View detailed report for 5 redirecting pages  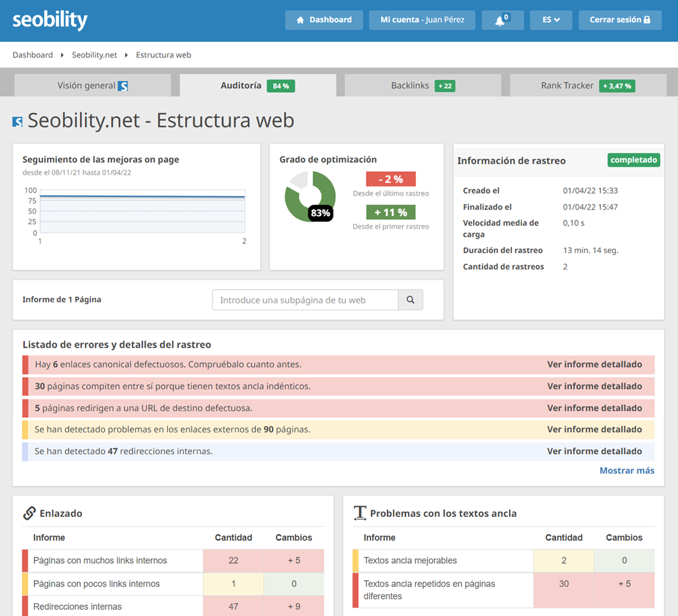tap(595, 408)
